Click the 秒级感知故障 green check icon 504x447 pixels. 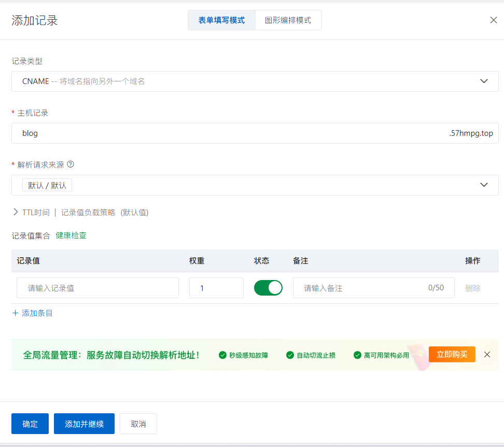(x=222, y=355)
